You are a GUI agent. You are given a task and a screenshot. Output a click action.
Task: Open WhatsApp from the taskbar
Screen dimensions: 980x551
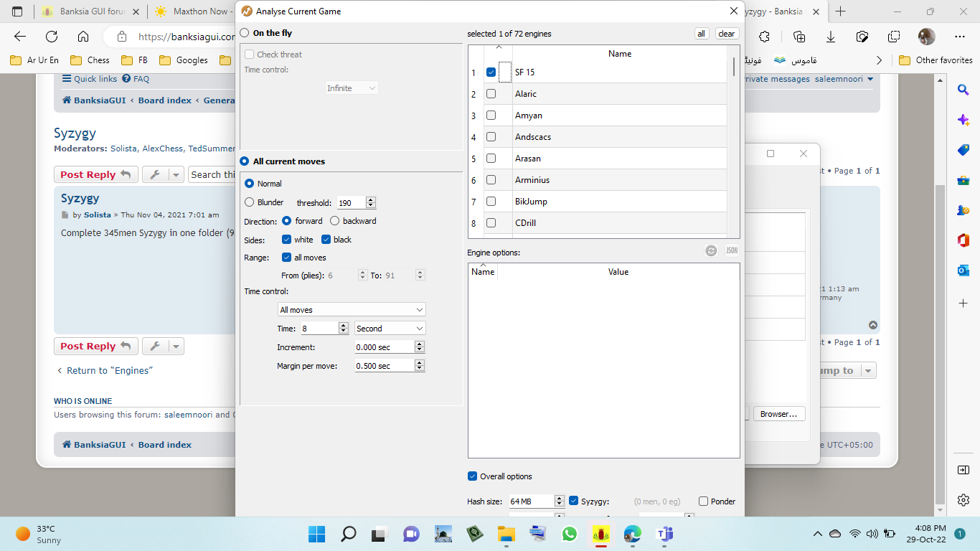(570, 534)
